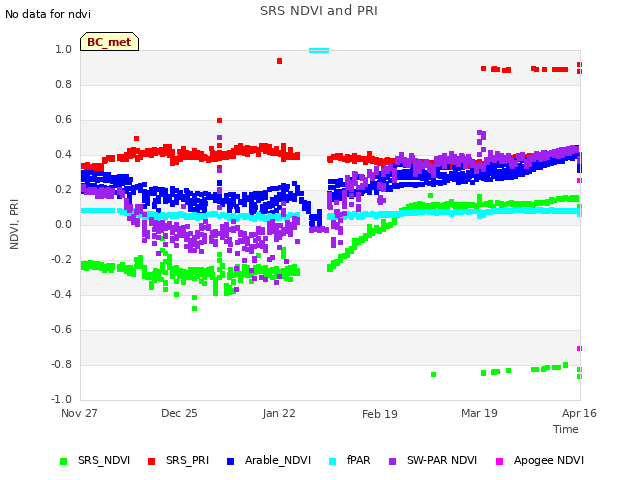Click the cyan line at 1.0
This screenshot has width=640, height=480.
319,51
